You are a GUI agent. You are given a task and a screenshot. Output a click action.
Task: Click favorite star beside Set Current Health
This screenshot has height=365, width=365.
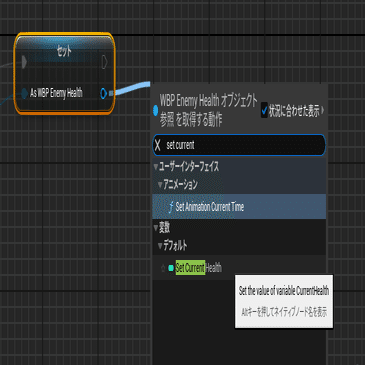163,268
